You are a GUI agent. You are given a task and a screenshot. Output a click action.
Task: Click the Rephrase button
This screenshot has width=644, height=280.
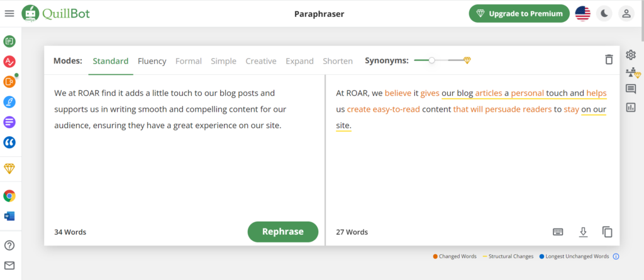[282, 232]
